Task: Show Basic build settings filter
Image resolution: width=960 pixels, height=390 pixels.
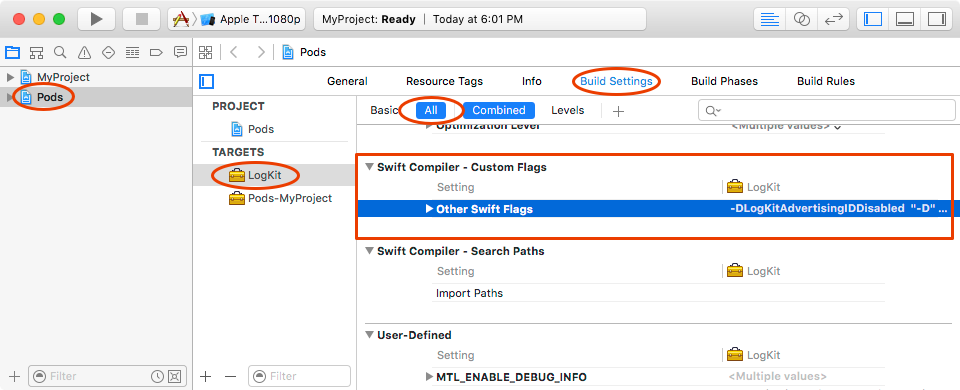Action: point(384,110)
